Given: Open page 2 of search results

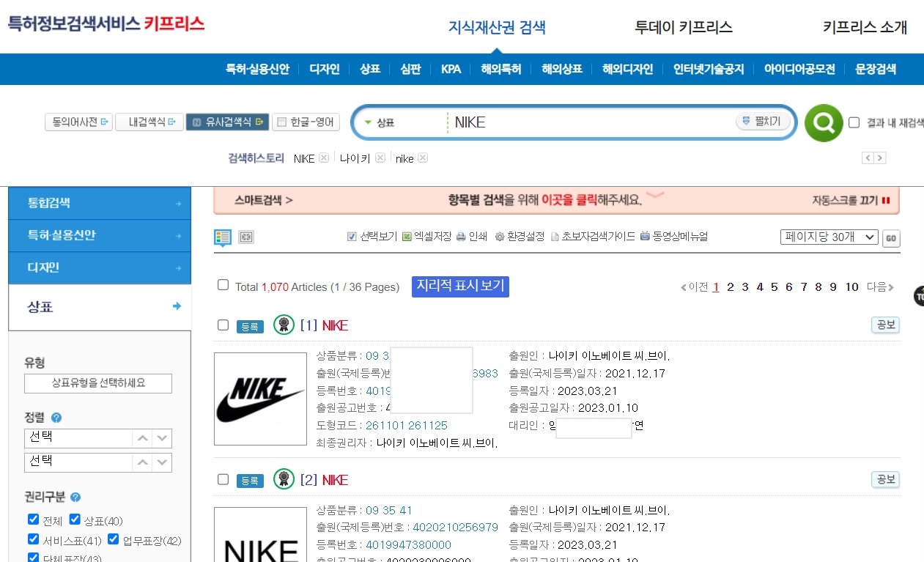Looking at the screenshot, I should 730,287.
